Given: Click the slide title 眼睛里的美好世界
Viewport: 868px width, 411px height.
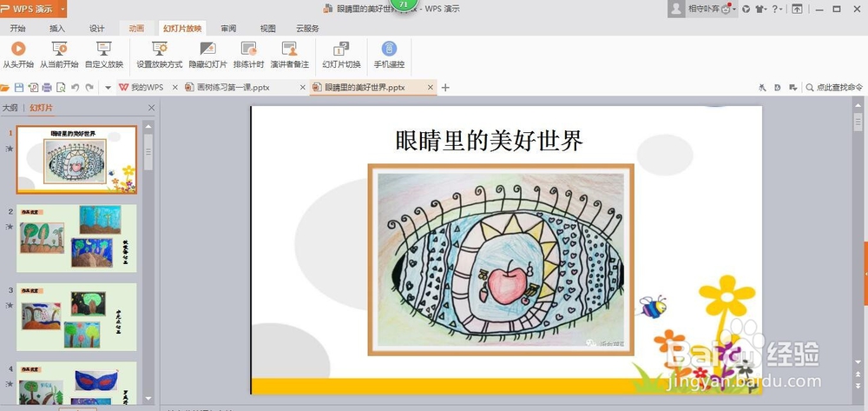Looking at the screenshot, I should [489, 141].
